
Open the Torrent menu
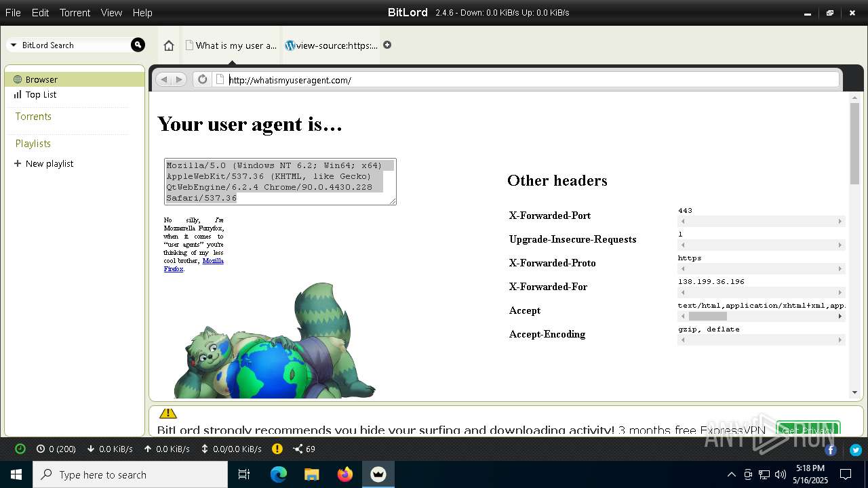point(75,13)
